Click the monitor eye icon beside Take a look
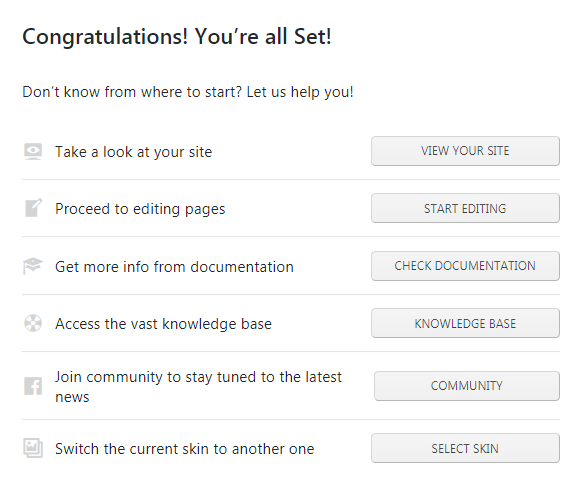574x484 pixels. 33,152
